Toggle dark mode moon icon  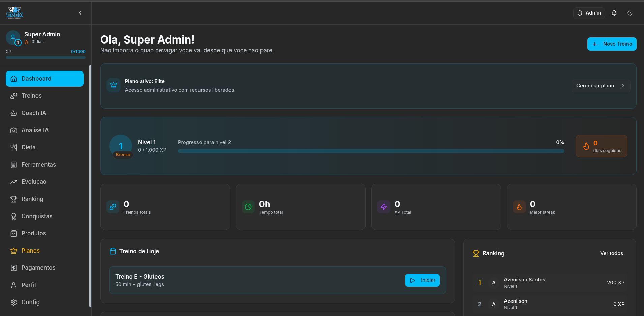pos(630,13)
